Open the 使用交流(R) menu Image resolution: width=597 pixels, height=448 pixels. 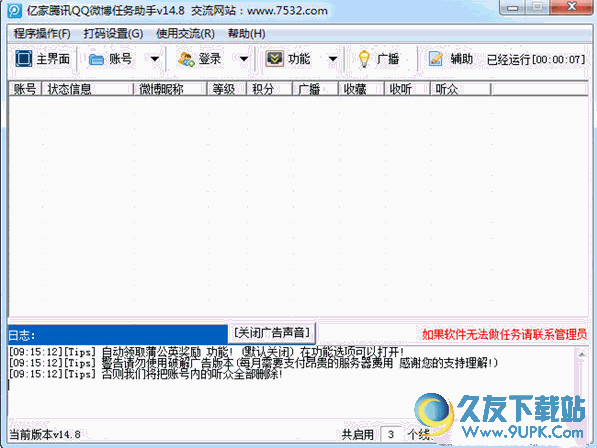click(185, 33)
